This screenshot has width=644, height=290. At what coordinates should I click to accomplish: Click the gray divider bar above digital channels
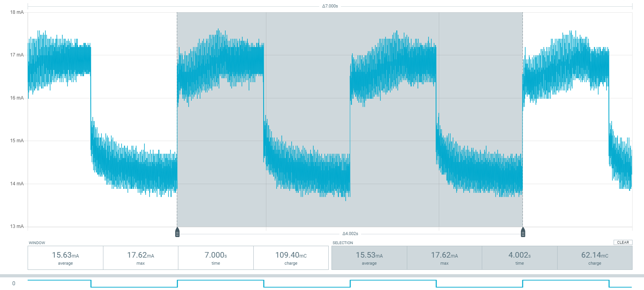[x=322, y=275]
